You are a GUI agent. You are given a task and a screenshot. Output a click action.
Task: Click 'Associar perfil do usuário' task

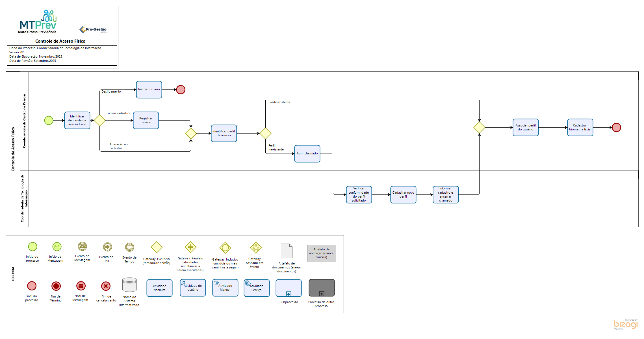click(526, 127)
